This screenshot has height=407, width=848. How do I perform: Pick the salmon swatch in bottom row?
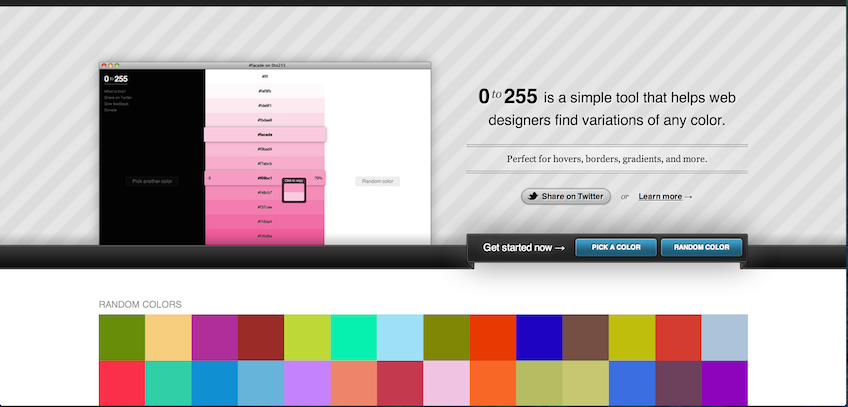(353, 383)
